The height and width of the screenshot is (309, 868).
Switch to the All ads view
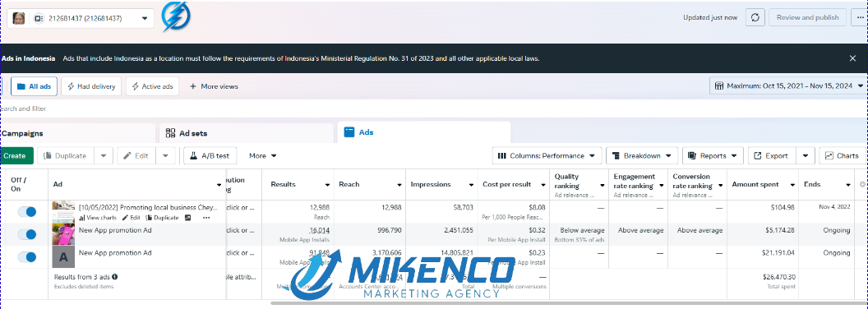click(34, 86)
